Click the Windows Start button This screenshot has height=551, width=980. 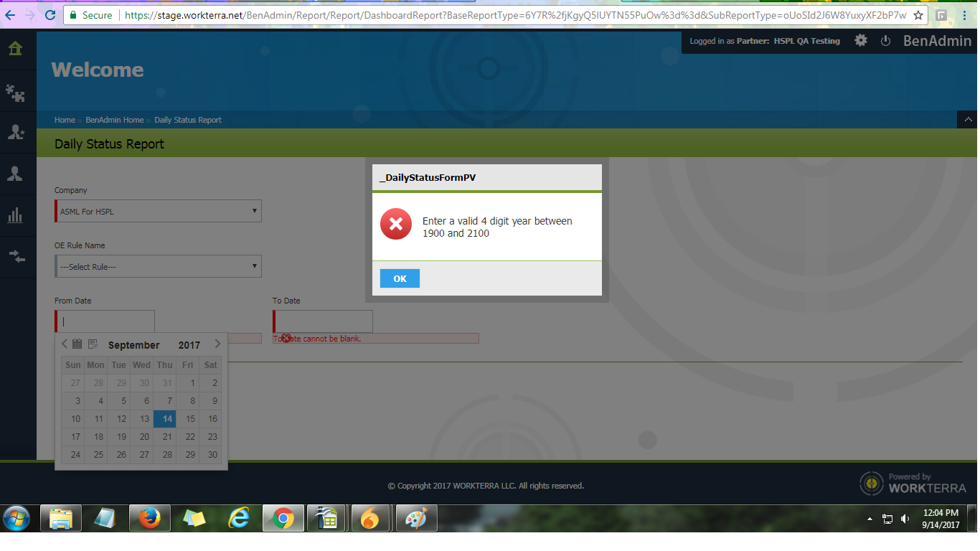pyautogui.click(x=16, y=518)
